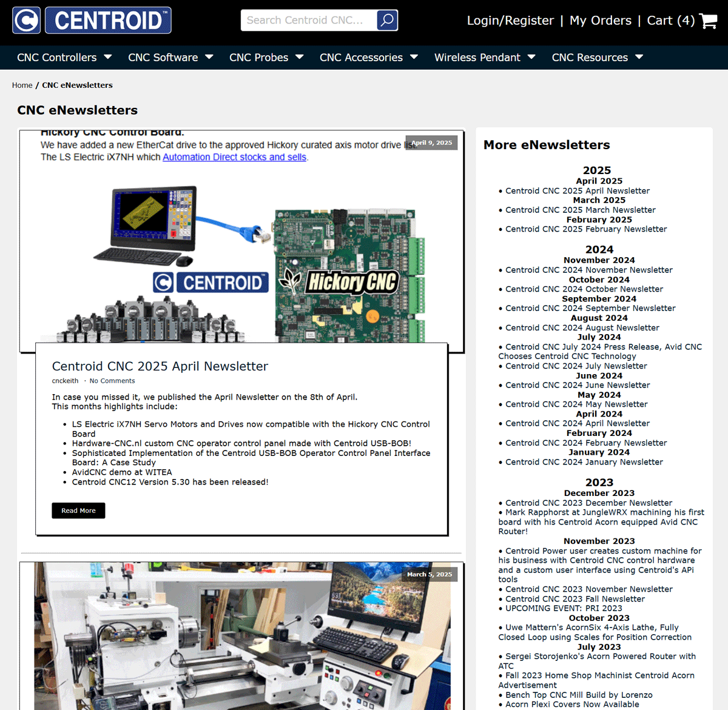Screen dimensions: 728x710
Task: Open Centroid CNC 2025 March Newsletter
Action: 581,210
